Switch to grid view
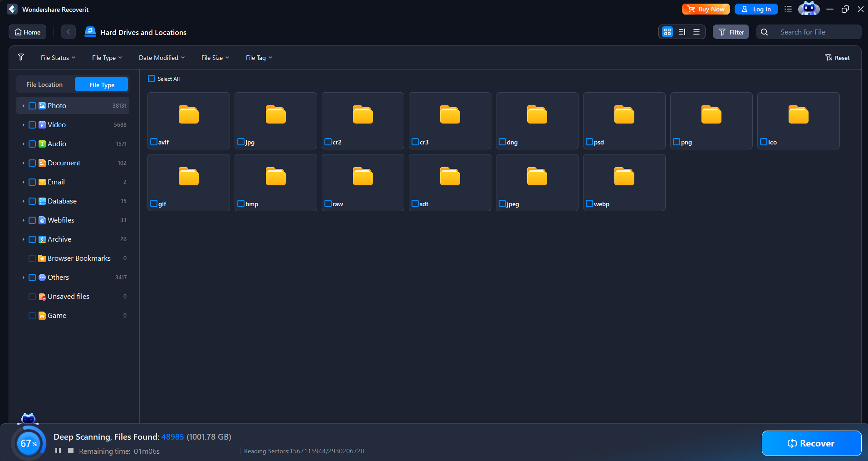Screen dimensions: 868x461 click(667, 32)
